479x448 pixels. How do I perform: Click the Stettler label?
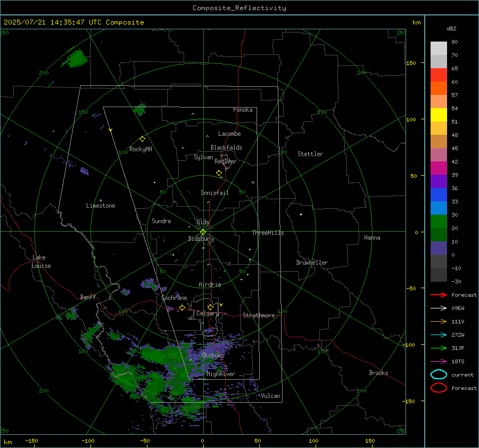click(x=310, y=154)
